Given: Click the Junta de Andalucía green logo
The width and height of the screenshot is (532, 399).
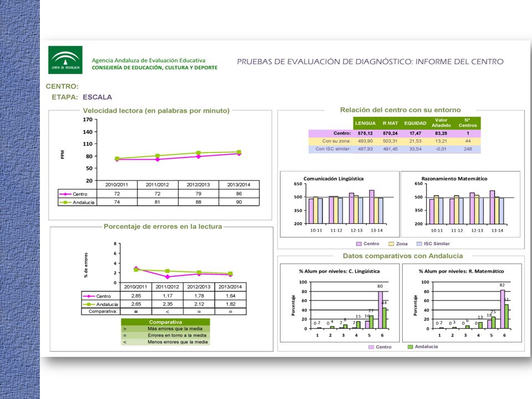Looking at the screenshot, I should pos(65,60).
